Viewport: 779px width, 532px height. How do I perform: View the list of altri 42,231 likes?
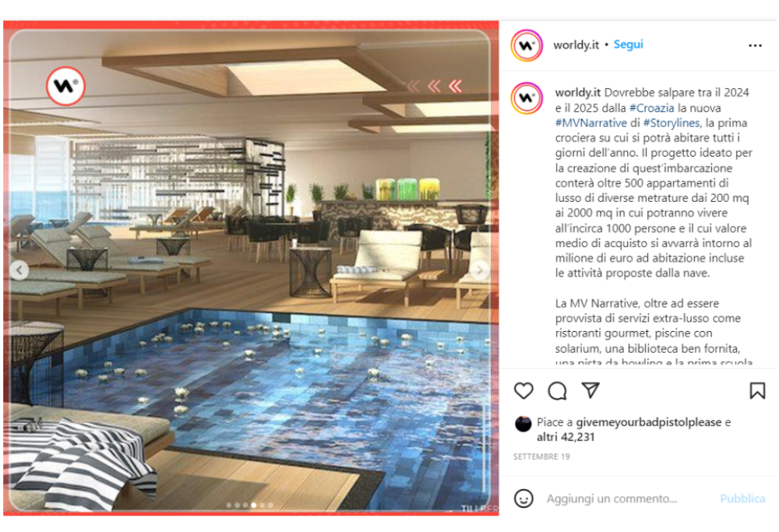[566, 437]
